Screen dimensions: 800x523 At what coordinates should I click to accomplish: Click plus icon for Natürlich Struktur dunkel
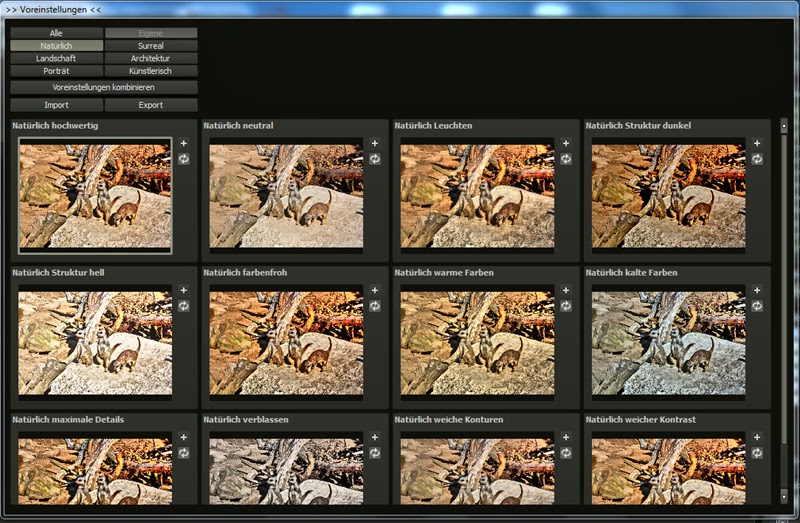coord(757,143)
